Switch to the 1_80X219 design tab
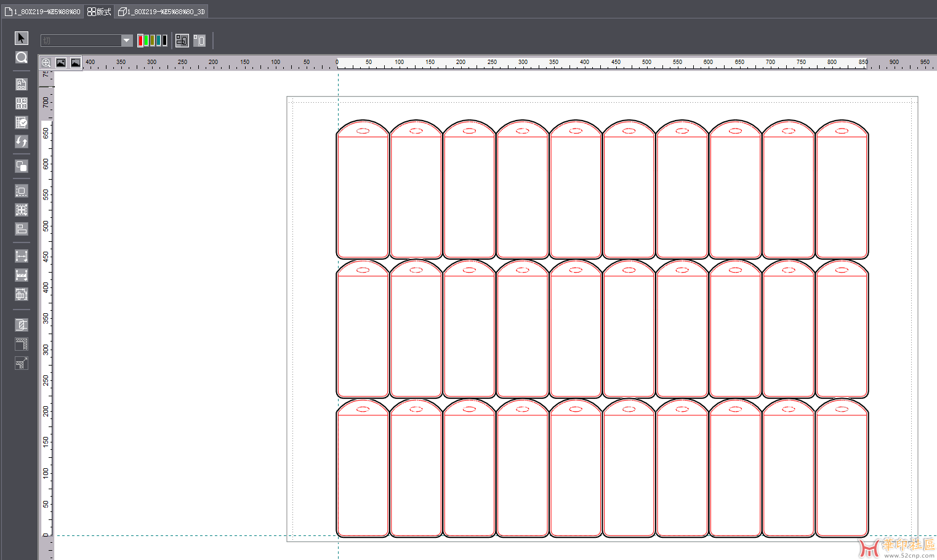Image resolution: width=937 pixels, height=560 pixels. (x=42, y=12)
